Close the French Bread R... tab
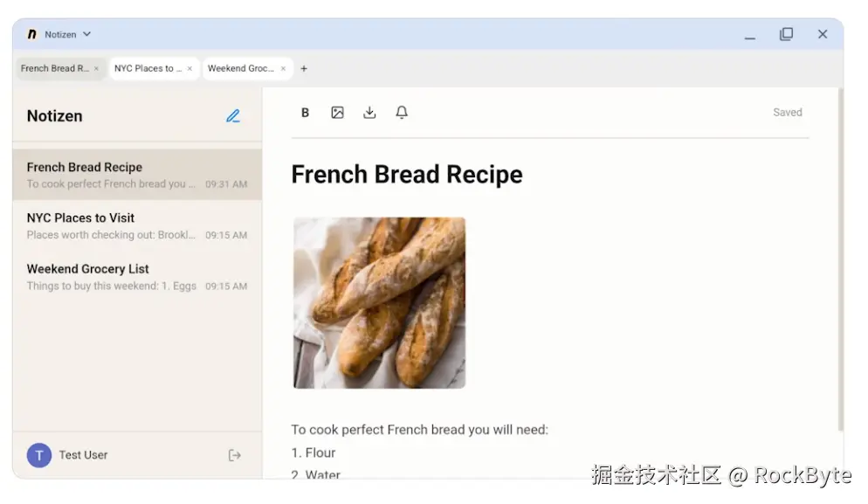Screen dimensions: 868x504 (96, 69)
